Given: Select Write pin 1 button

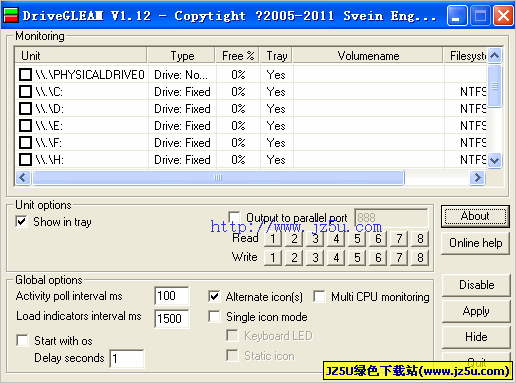Looking at the screenshot, I should 273,257.
